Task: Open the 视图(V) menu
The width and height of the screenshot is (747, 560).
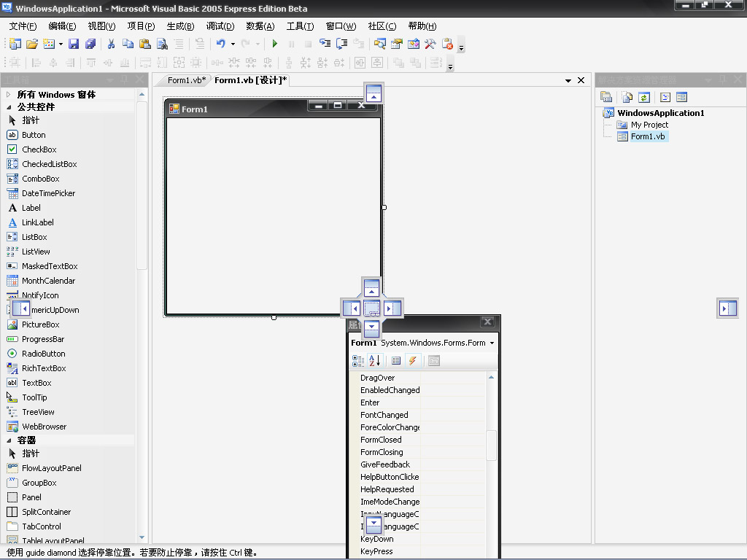Action: click(x=102, y=26)
